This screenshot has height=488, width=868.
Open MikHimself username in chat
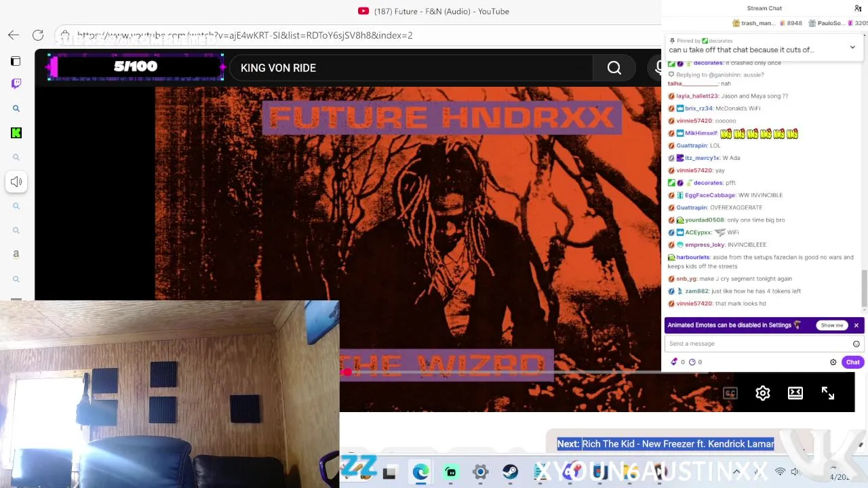(701, 134)
